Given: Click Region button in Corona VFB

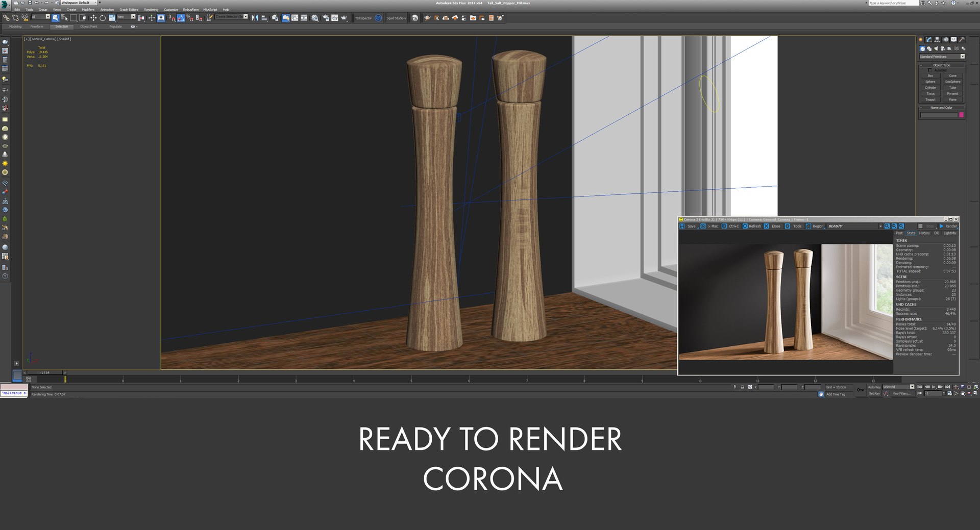Looking at the screenshot, I should [815, 226].
